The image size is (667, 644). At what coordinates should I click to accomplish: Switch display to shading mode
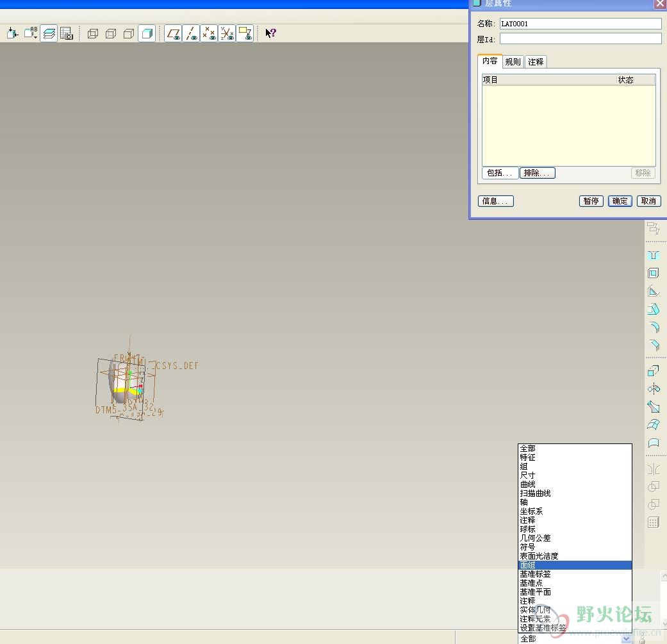147,33
